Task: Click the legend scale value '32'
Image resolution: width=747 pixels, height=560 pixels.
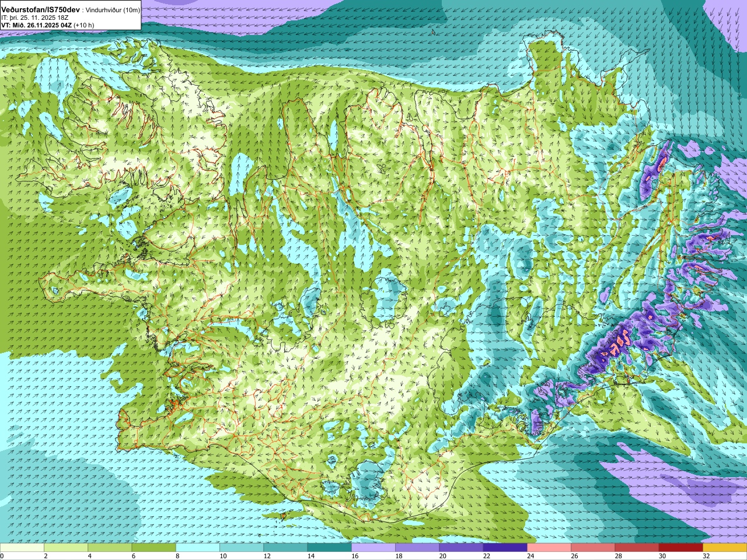Action: point(706,556)
